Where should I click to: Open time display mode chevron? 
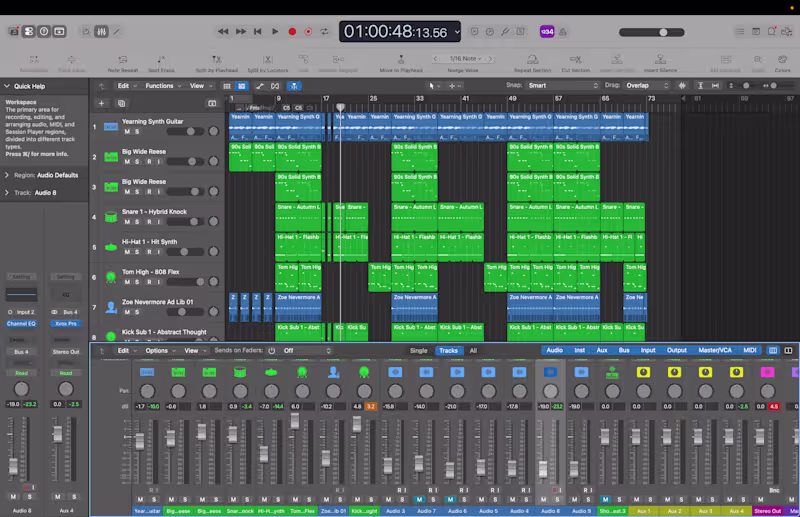[457, 32]
